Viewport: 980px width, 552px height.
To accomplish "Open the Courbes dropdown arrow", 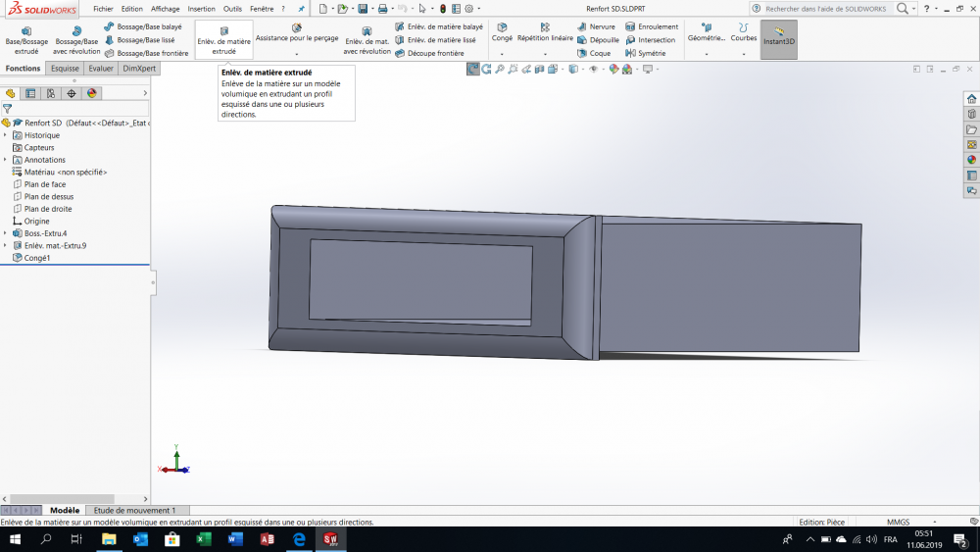I will click(744, 54).
